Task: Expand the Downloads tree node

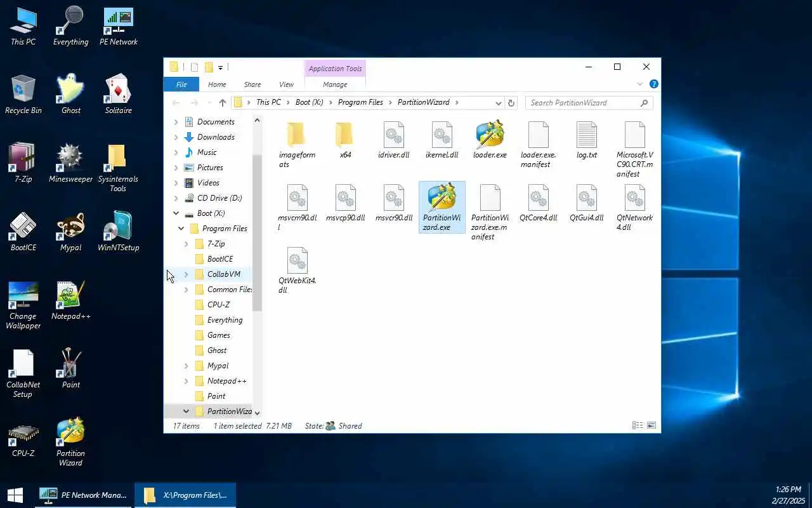Action: tap(176, 137)
